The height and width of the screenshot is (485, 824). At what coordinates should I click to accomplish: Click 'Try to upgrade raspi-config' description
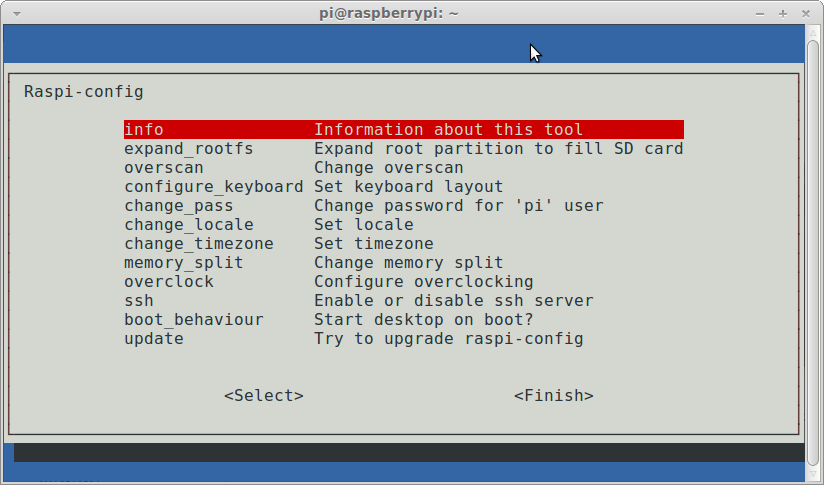[449, 338]
